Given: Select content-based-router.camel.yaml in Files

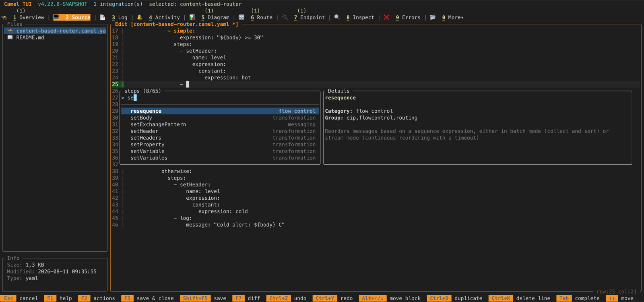Looking at the screenshot, I should tap(55, 31).
